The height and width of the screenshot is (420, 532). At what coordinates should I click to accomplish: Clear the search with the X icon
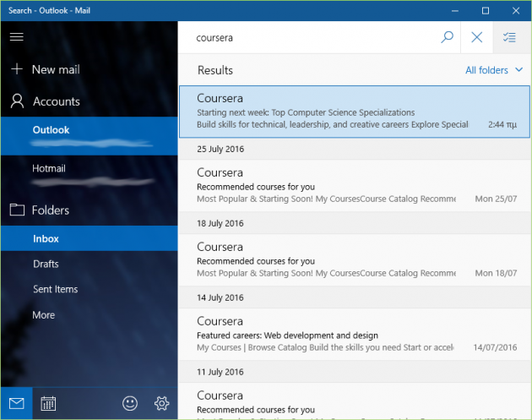477,37
